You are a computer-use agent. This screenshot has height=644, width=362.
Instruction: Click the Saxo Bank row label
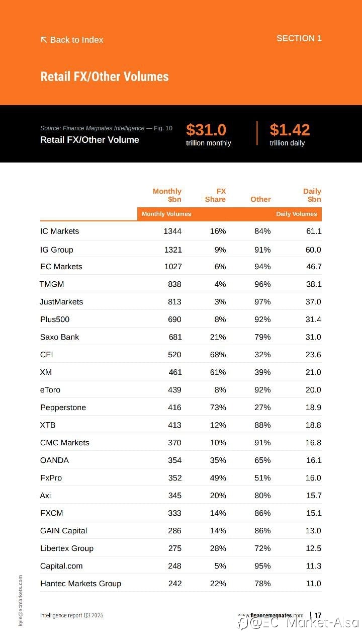[x=60, y=337]
